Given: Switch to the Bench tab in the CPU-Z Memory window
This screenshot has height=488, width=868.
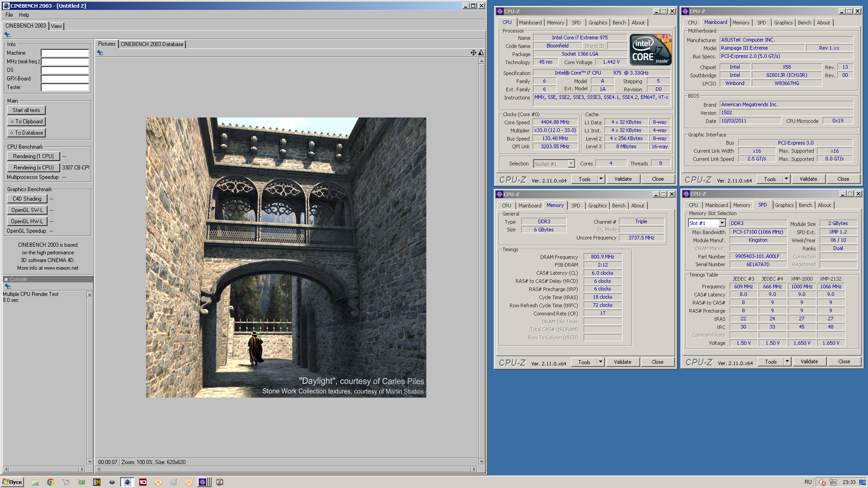Looking at the screenshot, I should point(618,206).
